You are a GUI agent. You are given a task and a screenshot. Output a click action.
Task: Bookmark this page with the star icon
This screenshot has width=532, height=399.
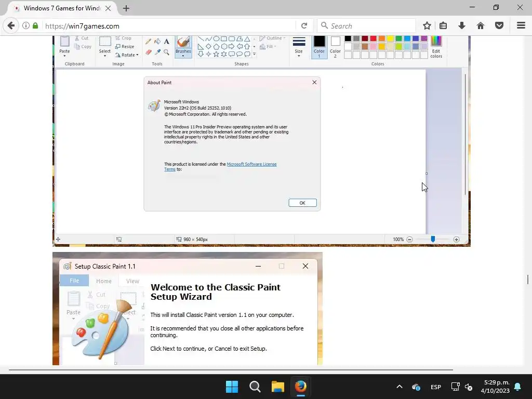coord(427,26)
